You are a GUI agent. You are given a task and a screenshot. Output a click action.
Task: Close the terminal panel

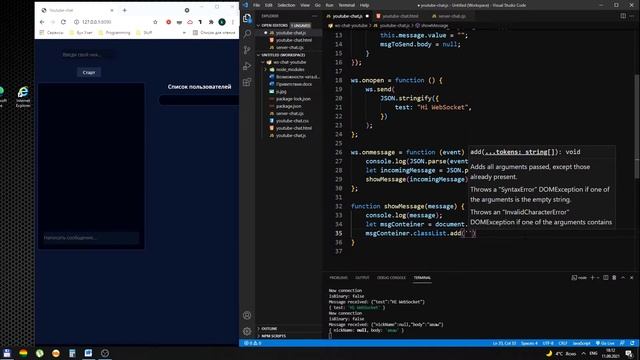[x=631, y=278]
